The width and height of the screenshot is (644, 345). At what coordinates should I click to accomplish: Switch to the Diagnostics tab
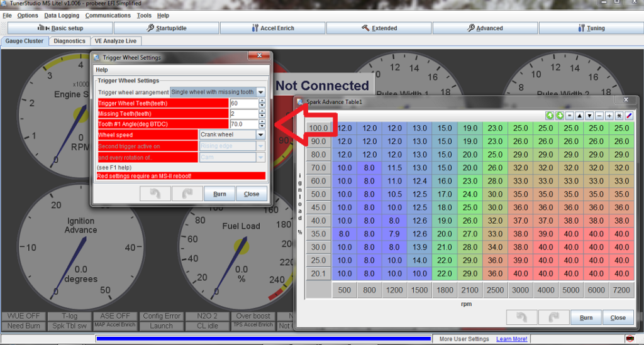pos(69,41)
